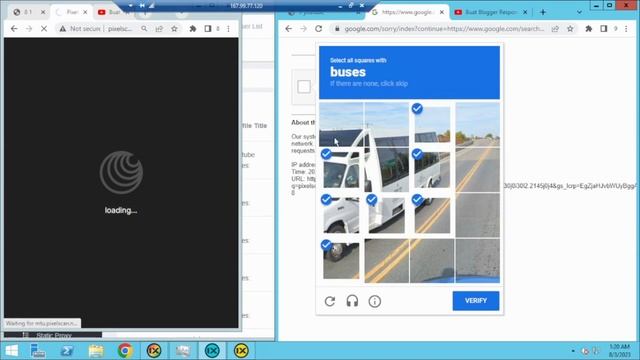The height and width of the screenshot is (360, 640).
Task: Open the captcha help info icon
Action: point(375,301)
